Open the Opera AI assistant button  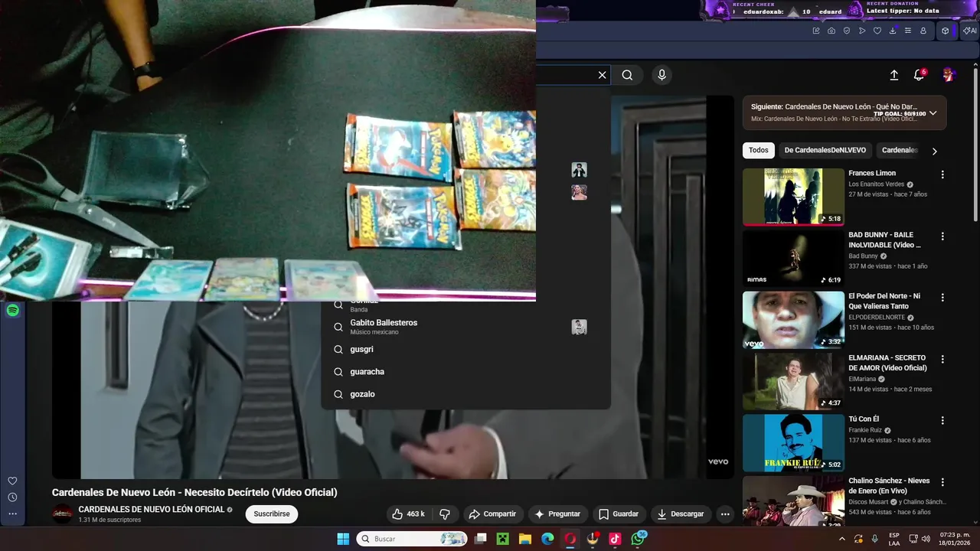point(969,31)
